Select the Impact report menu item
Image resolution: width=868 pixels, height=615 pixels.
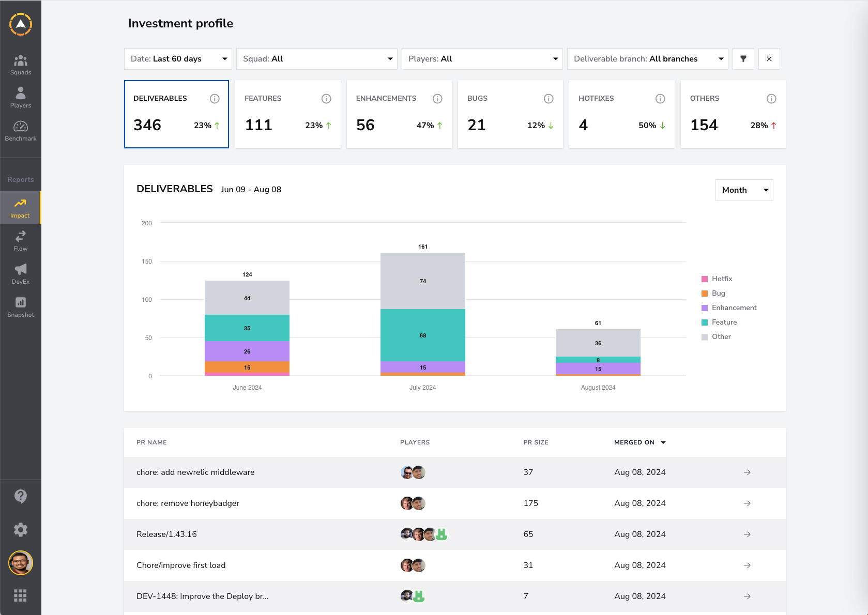(21, 208)
